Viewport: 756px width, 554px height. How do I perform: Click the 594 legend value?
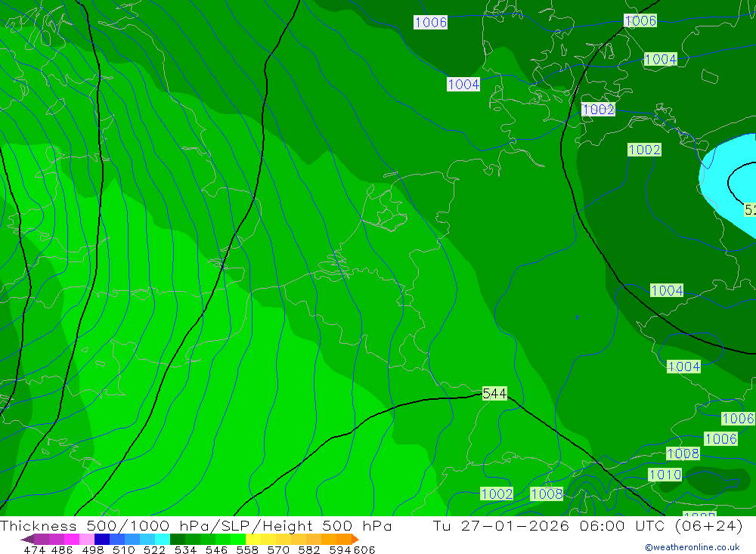click(x=340, y=550)
